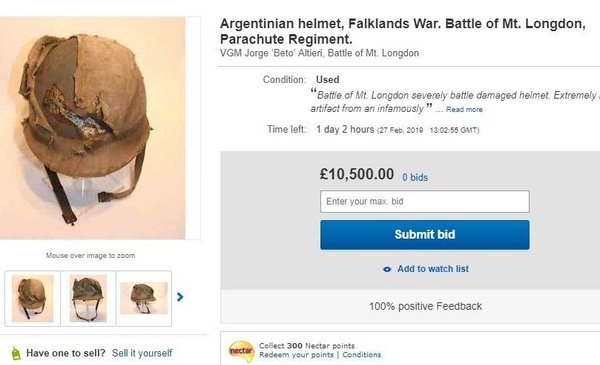
Task: Click the eye icon beside watch list
Action: (x=387, y=269)
